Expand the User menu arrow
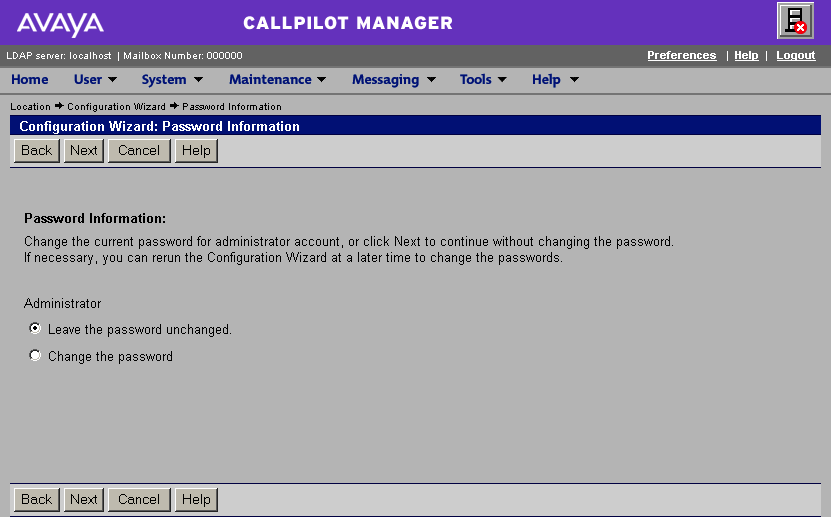The height and width of the screenshot is (517, 831). [x=112, y=79]
